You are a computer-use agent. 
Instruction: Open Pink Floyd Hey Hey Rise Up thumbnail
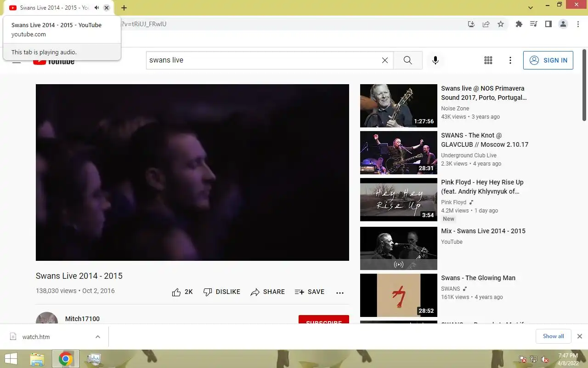pyautogui.click(x=399, y=200)
